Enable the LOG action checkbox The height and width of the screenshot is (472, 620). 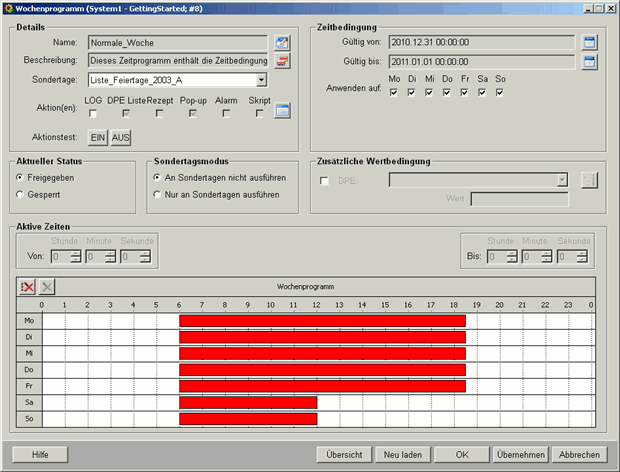point(93,114)
